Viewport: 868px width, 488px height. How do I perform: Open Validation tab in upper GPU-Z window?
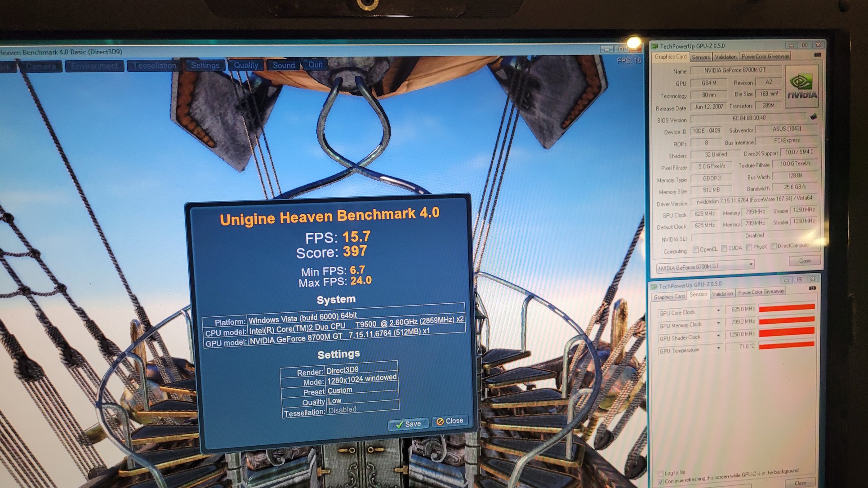tap(725, 57)
